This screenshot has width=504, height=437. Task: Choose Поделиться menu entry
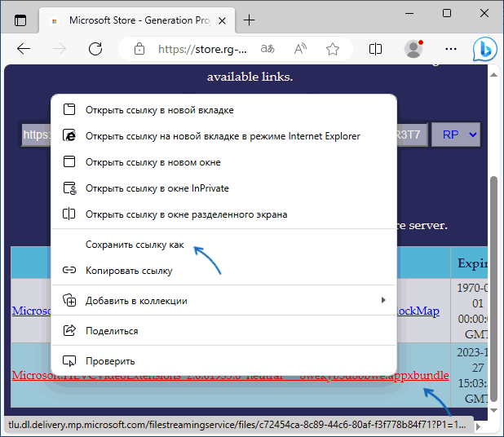tap(224, 331)
